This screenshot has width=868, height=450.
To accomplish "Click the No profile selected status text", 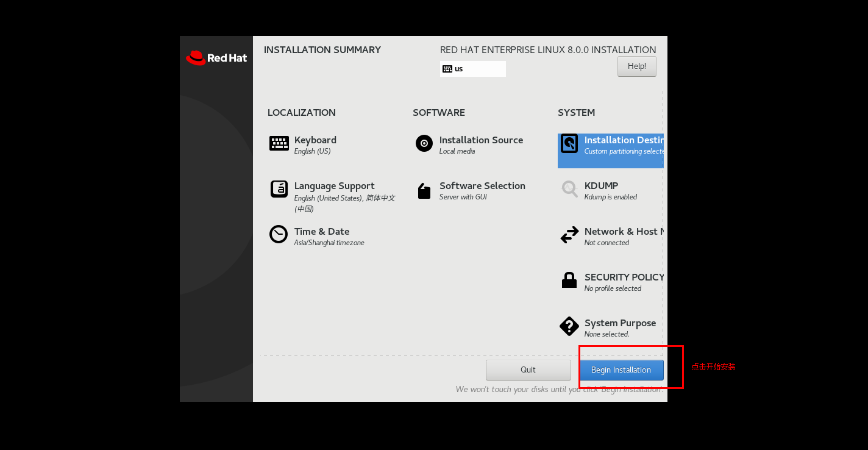I will coord(613,288).
